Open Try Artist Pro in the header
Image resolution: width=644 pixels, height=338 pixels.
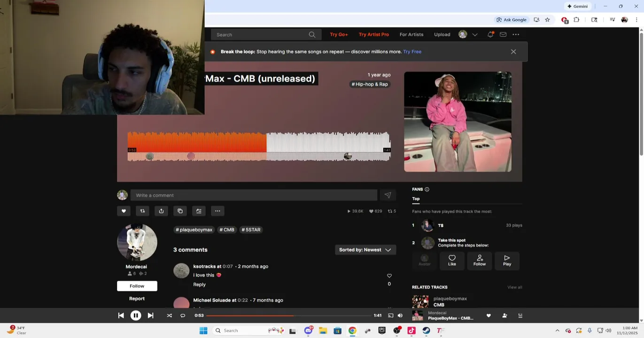(x=374, y=34)
